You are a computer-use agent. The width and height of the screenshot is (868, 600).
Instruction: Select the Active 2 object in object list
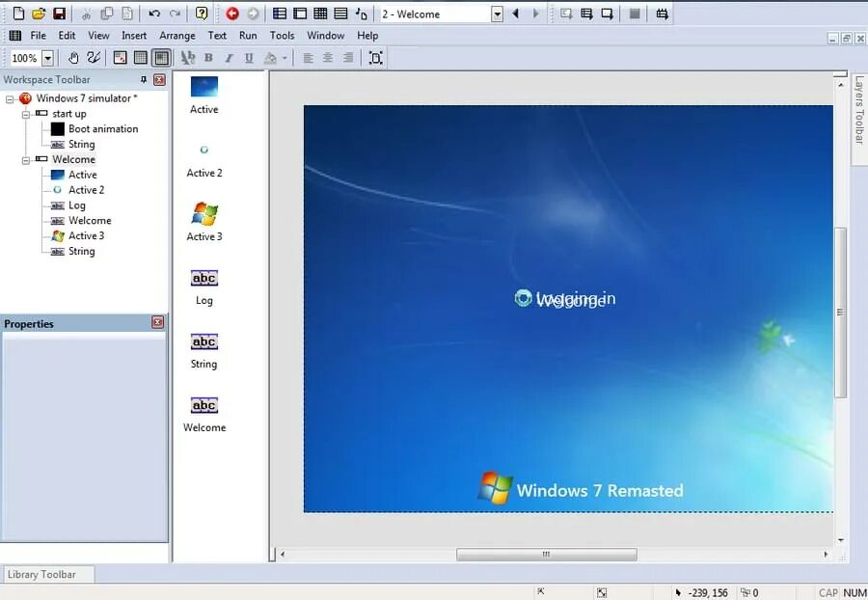click(x=204, y=159)
